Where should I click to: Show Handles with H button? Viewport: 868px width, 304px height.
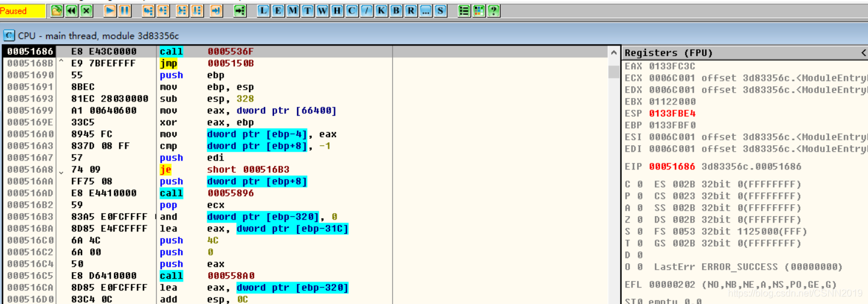337,11
